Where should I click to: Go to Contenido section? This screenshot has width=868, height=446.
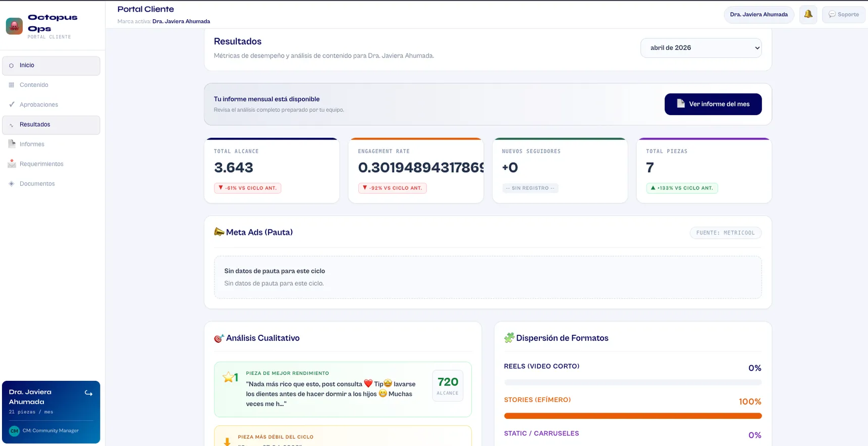(x=51, y=85)
